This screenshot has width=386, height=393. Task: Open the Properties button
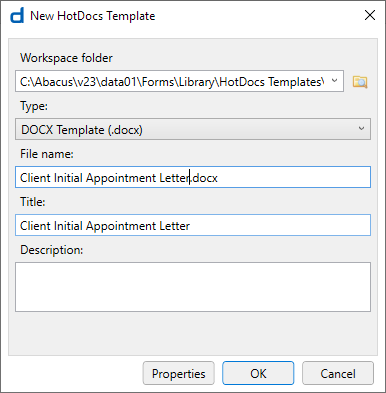click(179, 373)
